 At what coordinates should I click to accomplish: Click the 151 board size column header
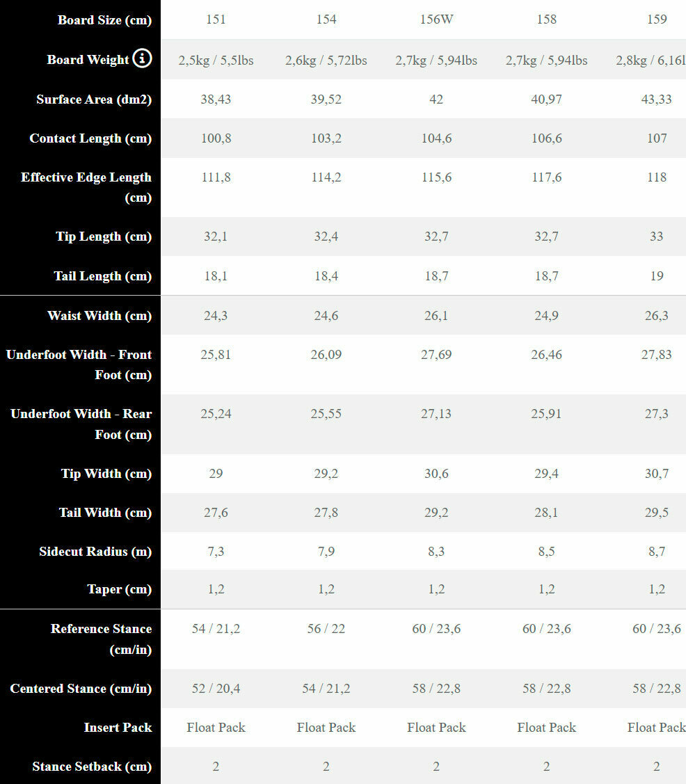point(216,19)
